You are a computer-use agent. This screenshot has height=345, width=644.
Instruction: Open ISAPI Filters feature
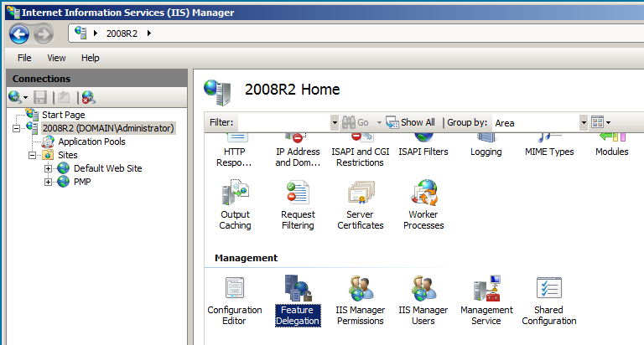click(x=423, y=146)
